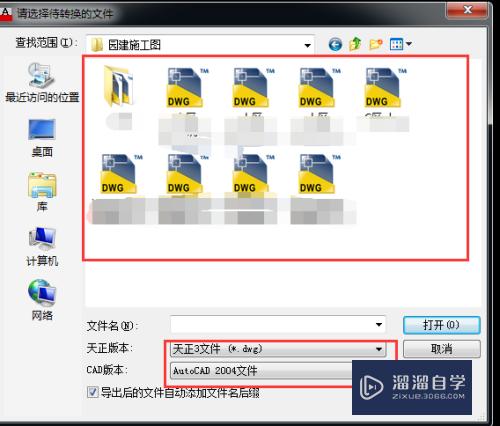Click the blue back navigation arrow
The height and width of the screenshot is (426, 500).
point(335,44)
